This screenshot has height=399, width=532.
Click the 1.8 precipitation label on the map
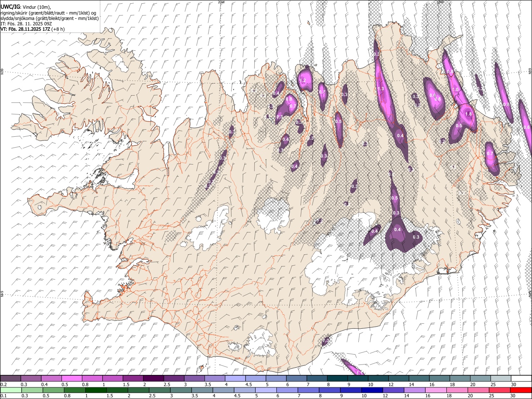[x=469, y=114]
